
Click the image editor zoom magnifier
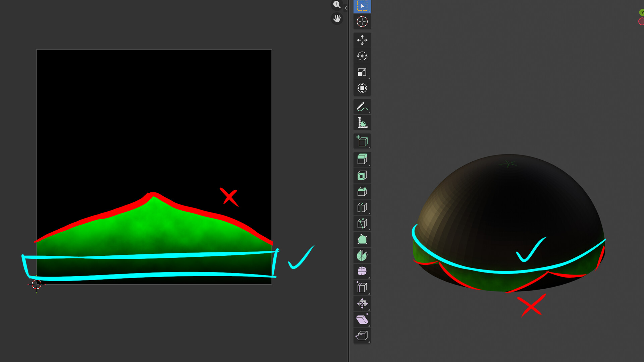pos(337,5)
